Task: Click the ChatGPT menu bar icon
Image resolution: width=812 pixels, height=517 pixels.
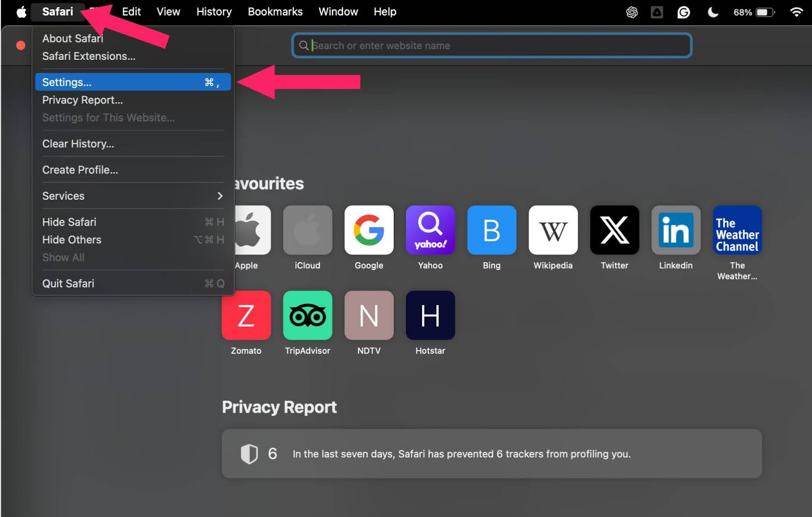Action: click(632, 11)
